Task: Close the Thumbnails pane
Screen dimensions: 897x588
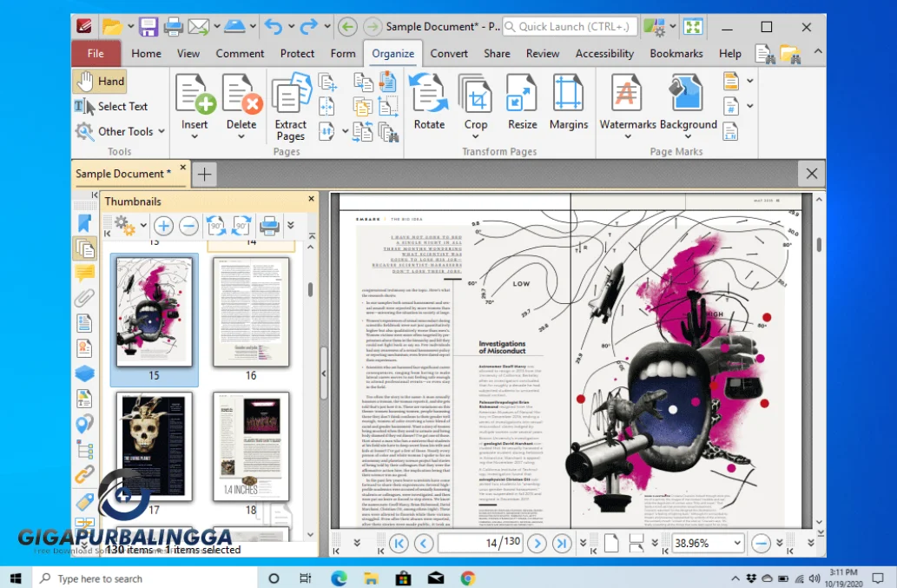Action: coord(311,199)
